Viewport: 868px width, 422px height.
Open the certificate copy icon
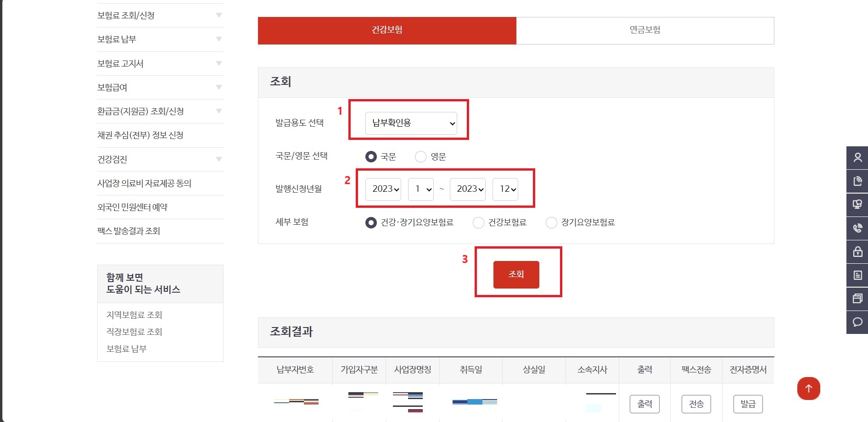[x=857, y=299]
